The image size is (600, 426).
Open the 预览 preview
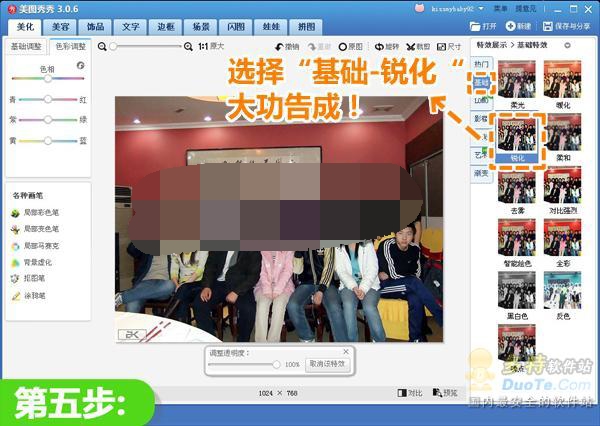pos(445,393)
